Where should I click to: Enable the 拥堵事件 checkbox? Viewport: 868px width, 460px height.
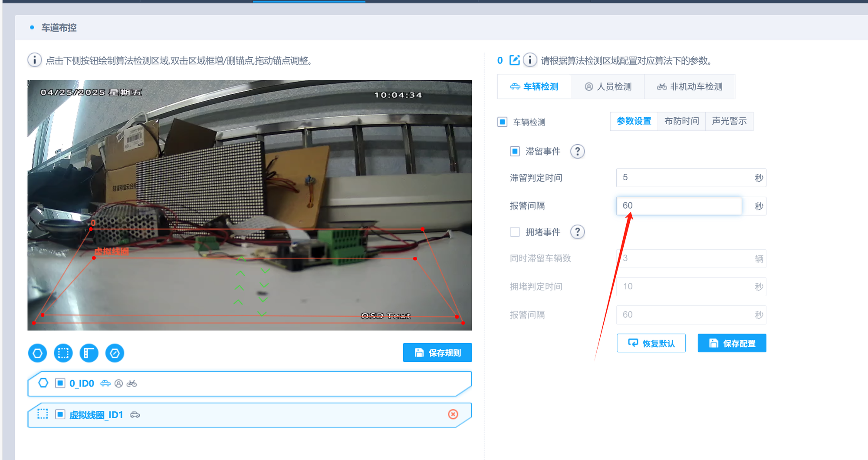pyautogui.click(x=515, y=232)
